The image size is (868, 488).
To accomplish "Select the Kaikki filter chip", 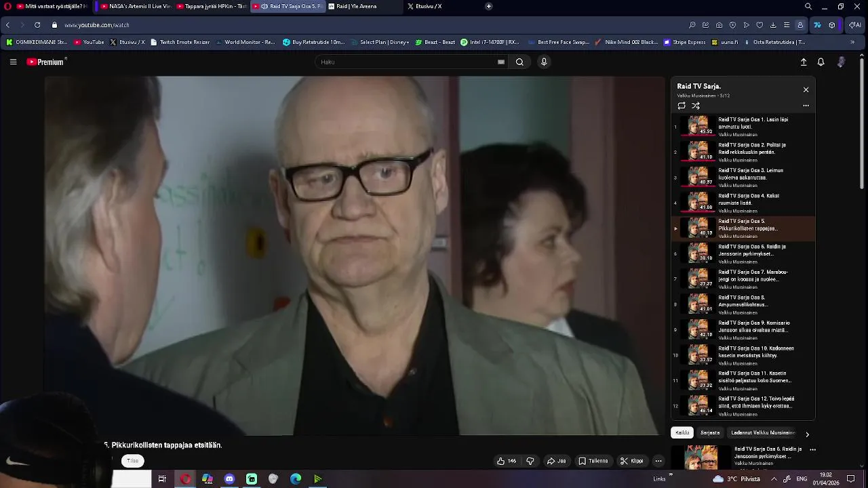I will click(x=682, y=432).
